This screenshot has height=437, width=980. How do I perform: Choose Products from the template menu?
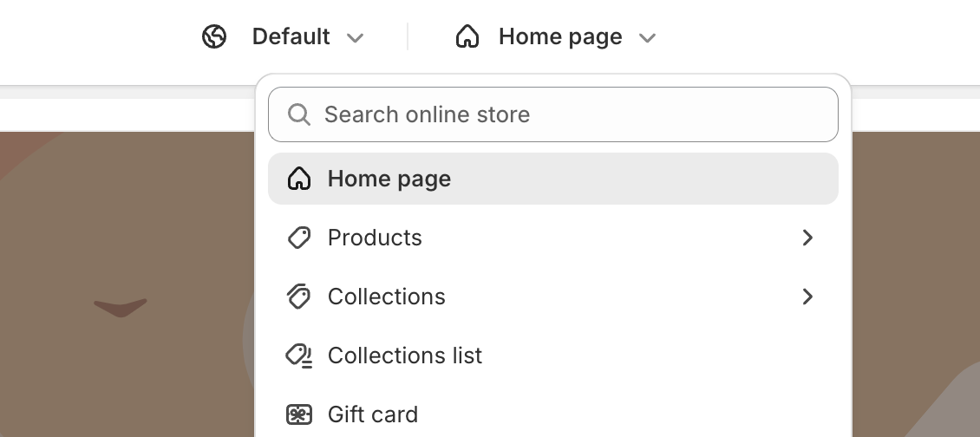click(x=553, y=238)
